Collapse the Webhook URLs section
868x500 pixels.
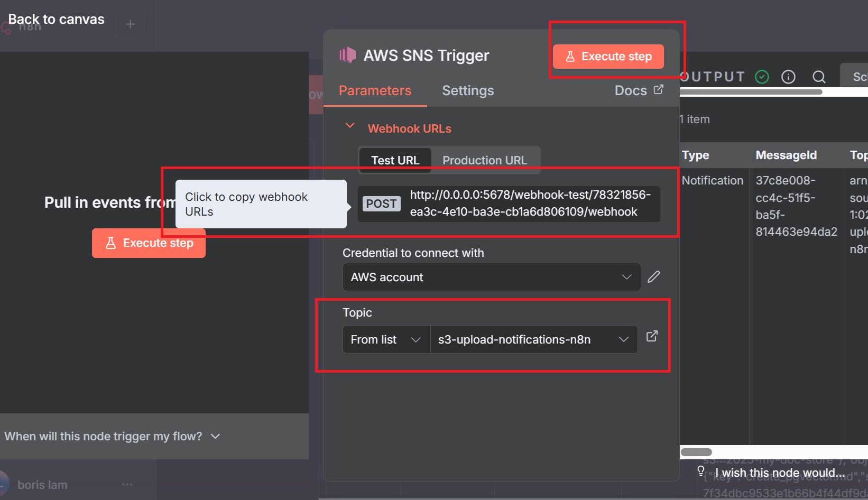point(349,126)
